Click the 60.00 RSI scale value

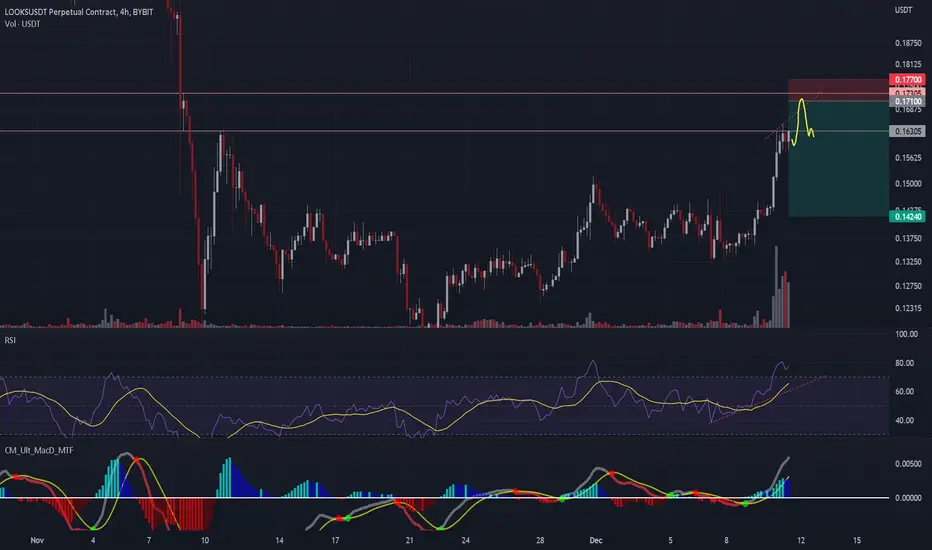coord(905,392)
